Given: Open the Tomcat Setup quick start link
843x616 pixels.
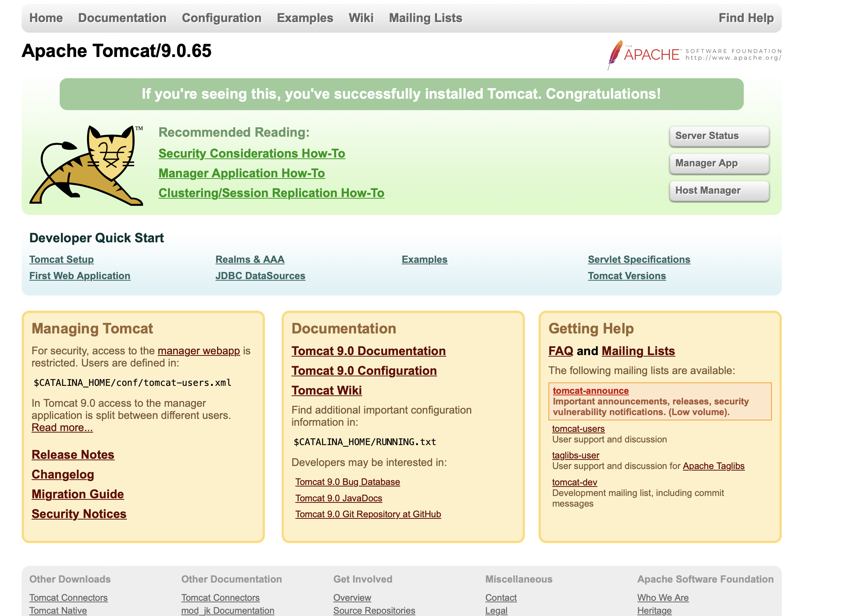Looking at the screenshot, I should (62, 259).
